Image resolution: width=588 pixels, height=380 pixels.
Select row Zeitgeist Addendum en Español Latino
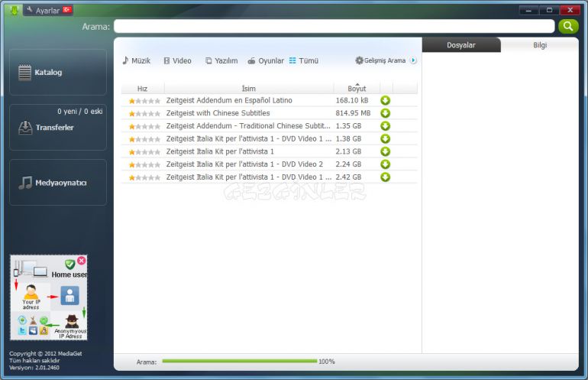[270, 100]
